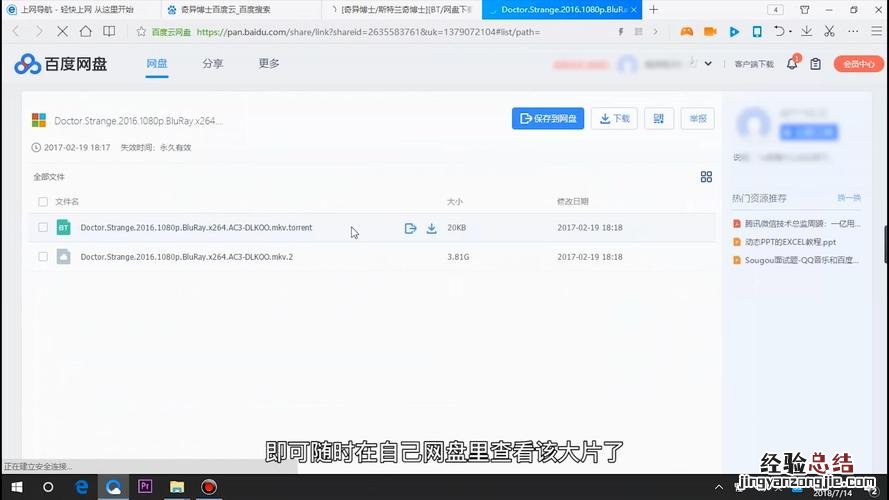
Task: Click the Baidu Netdisk logo
Action: tap(60, 65)
